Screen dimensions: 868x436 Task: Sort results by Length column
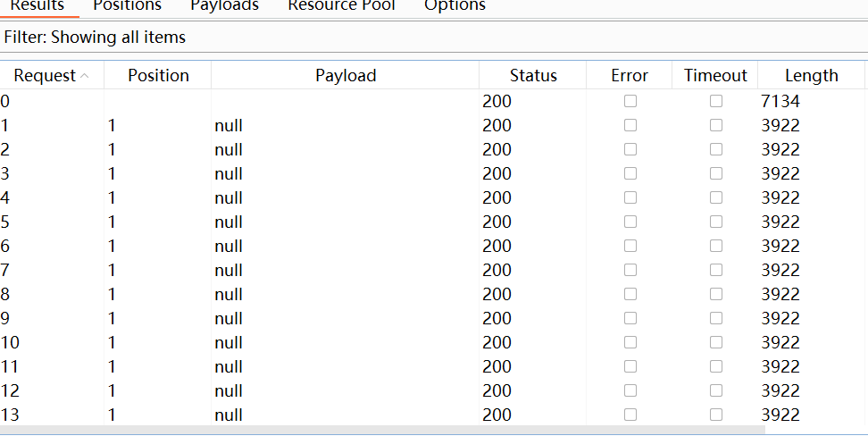click(x=811, y=76)
